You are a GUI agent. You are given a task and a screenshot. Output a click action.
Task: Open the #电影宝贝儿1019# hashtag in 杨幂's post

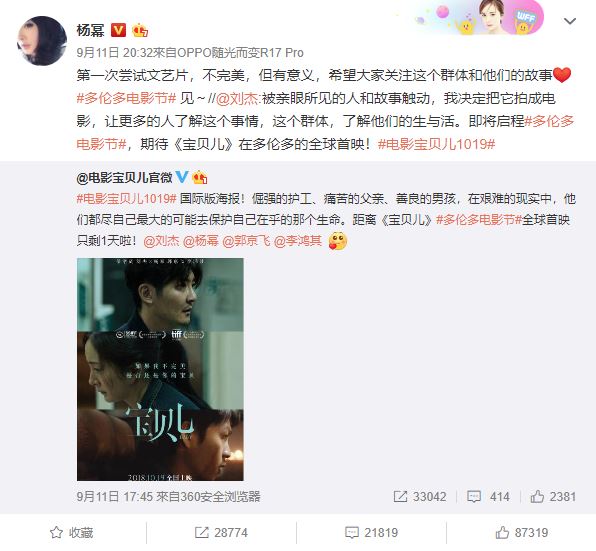(x=436, y=144)
